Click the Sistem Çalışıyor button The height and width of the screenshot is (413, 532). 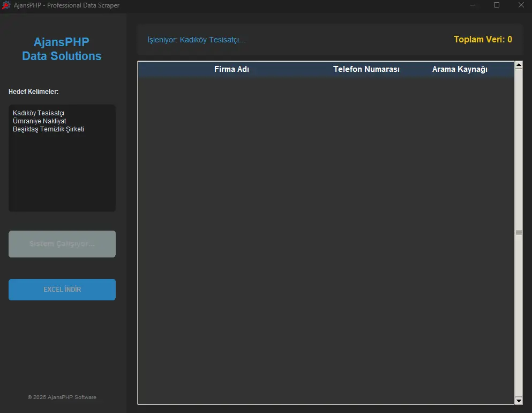tap(62, 244)
